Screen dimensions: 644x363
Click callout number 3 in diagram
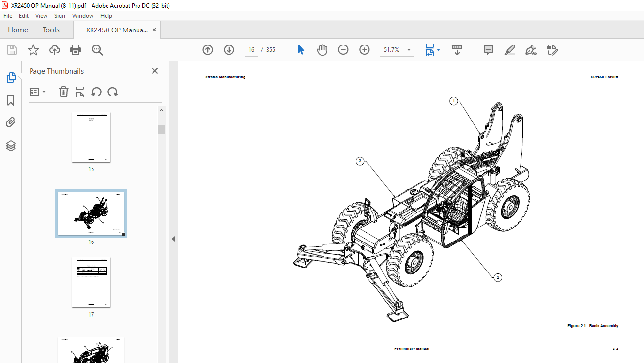[x=360, y=161]
